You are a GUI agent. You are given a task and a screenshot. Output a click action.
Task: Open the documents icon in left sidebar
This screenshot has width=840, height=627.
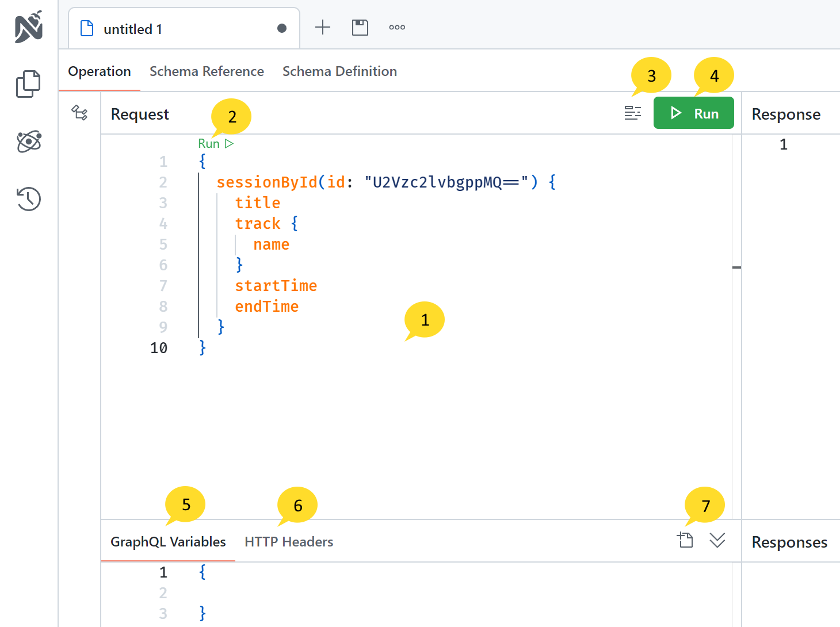tap(29, 84)
